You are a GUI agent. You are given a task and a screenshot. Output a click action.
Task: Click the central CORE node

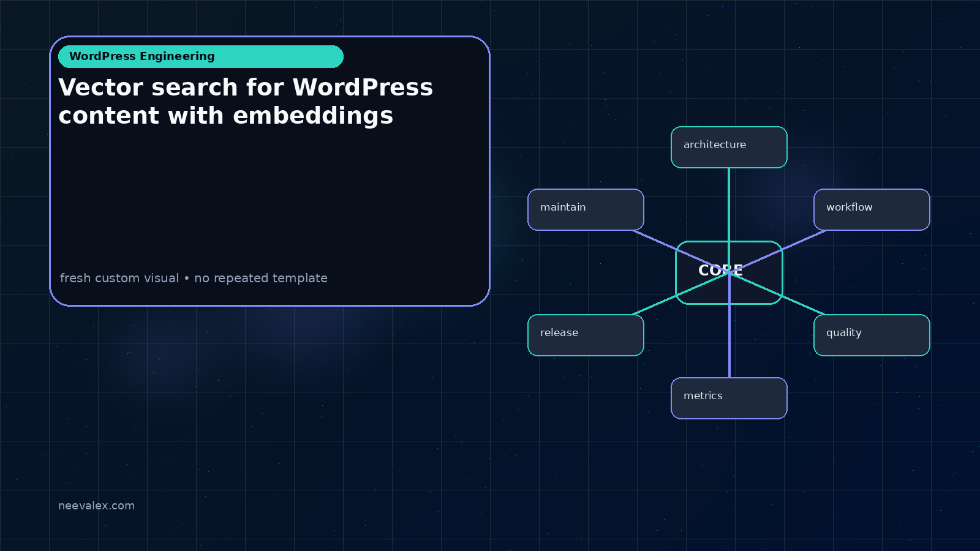point(729,272)
